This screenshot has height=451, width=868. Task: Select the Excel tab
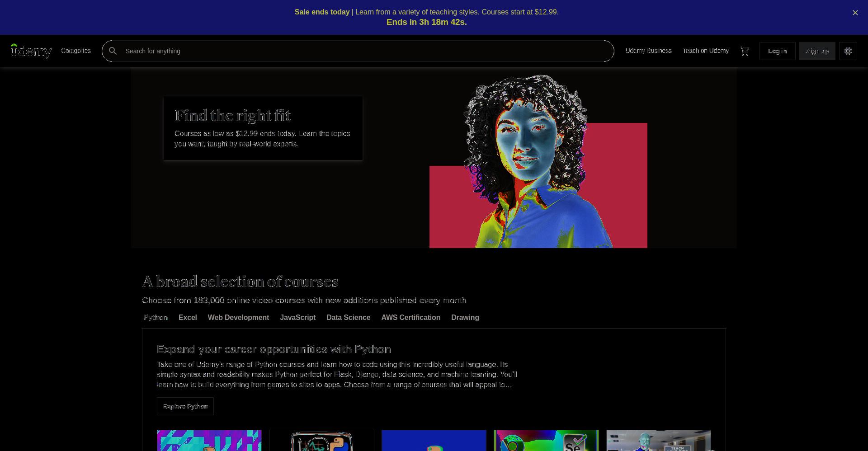(x=188, y=318)
